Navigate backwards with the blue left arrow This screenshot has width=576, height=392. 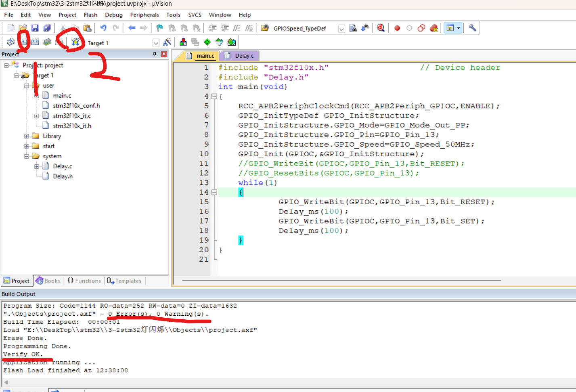click(x=132, y=28)
